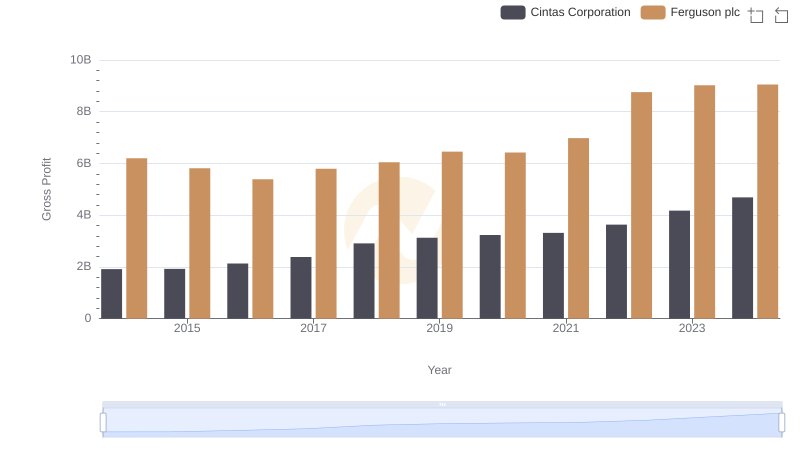Viewport: 800px width, 461px height.
Task: Toggle Cintas Corporation legend series
Action: 565,12
